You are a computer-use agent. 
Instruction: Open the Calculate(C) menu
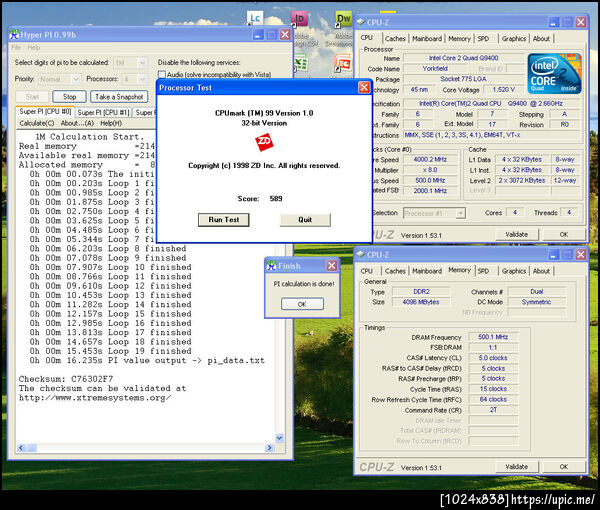37,123
